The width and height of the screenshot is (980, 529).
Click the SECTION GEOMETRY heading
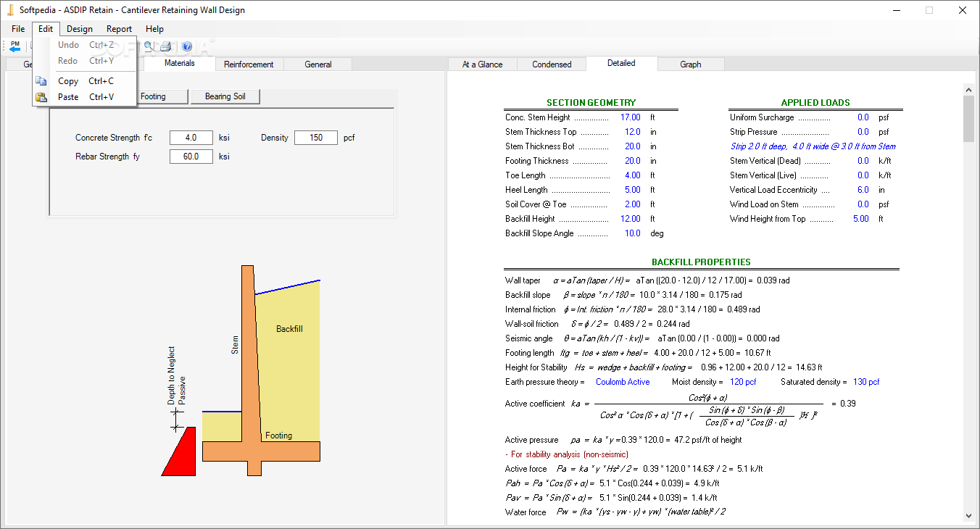pos(591,103)
